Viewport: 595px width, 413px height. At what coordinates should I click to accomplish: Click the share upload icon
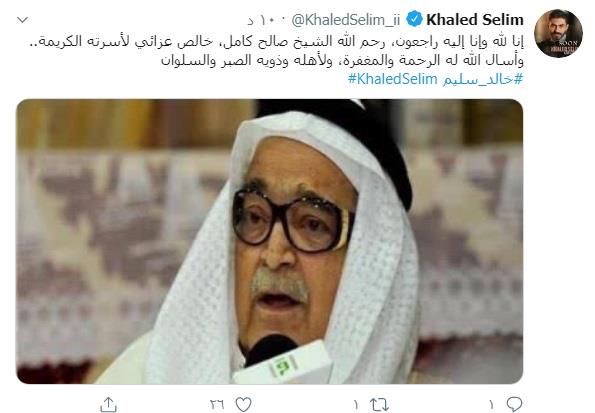(x=108, y=405)
